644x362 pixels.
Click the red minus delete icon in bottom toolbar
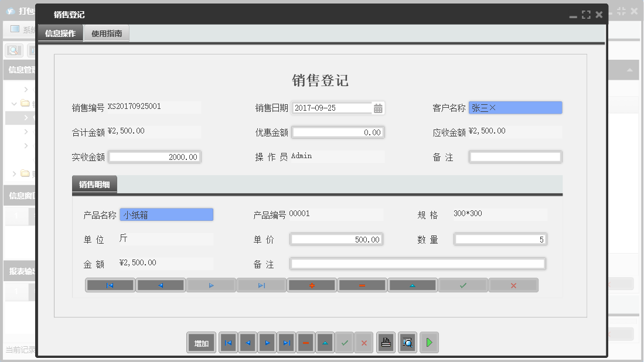click(x=305, y=343)
